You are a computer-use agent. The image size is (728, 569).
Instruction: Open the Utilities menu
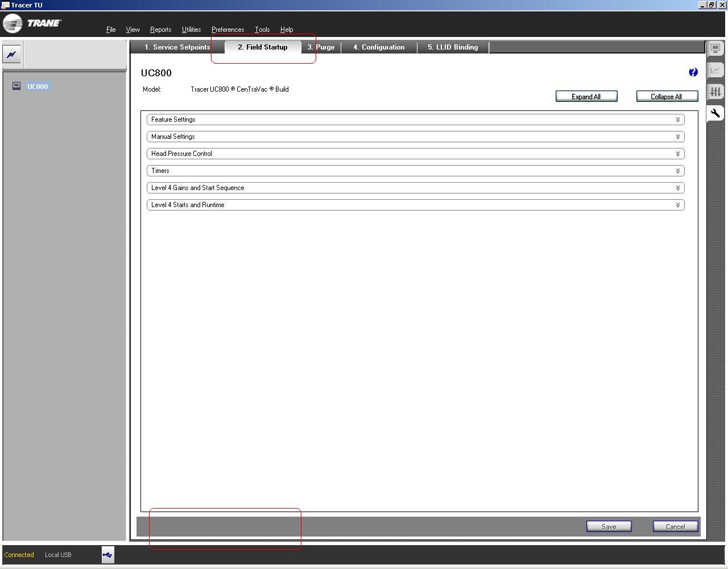(191, 30)
